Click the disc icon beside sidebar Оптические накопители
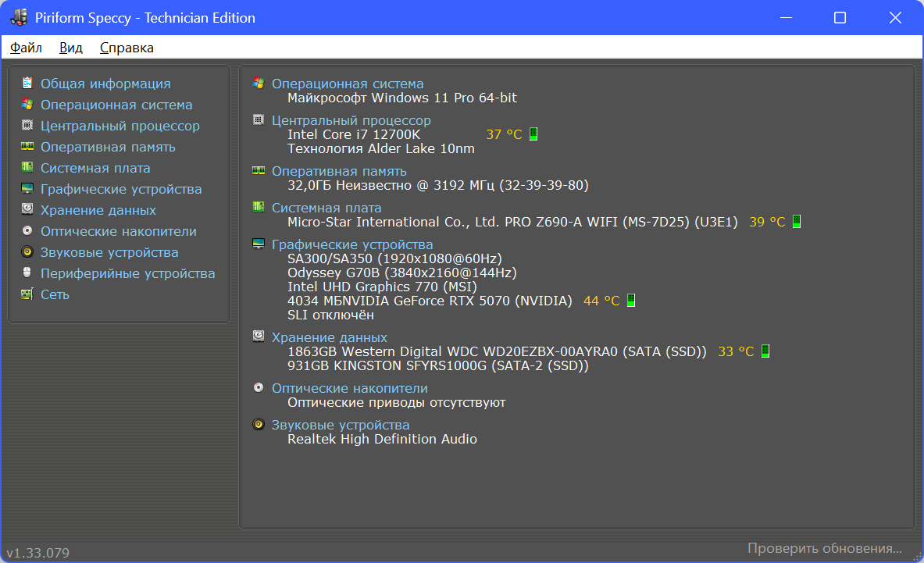 click(x=27, y=231)
